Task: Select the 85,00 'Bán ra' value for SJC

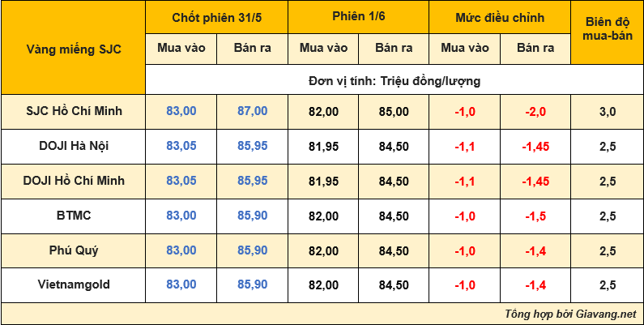Action: pyautogui.click(x=394, y=111)
